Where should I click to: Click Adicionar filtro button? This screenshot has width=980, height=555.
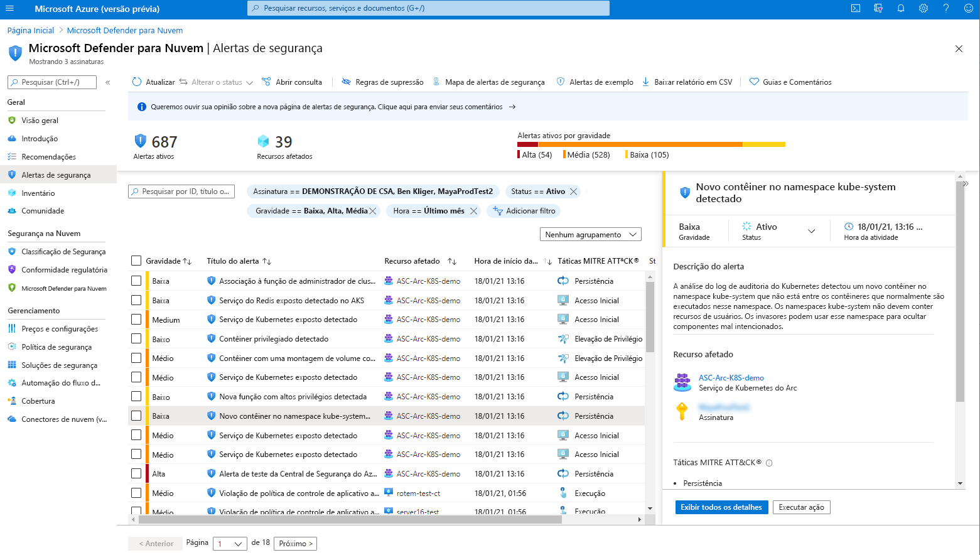tap(524, 211)
